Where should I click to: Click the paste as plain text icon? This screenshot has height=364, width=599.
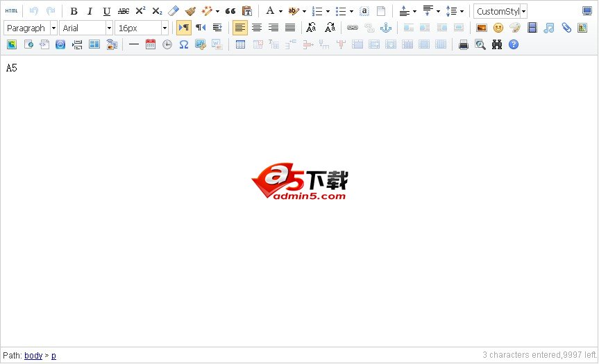click(x=247, y=11)
